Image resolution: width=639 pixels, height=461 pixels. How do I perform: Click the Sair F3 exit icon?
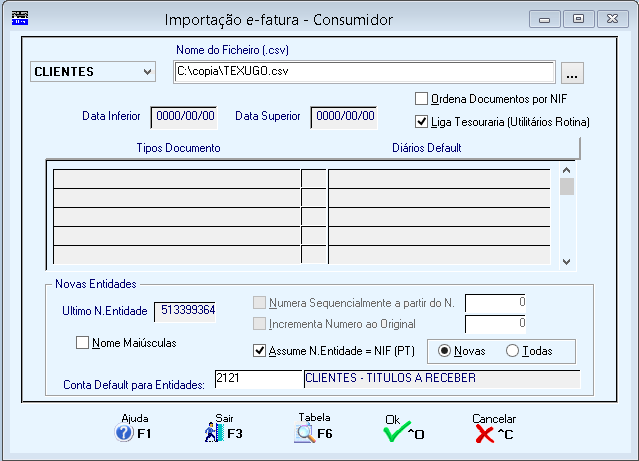[214, 433]
